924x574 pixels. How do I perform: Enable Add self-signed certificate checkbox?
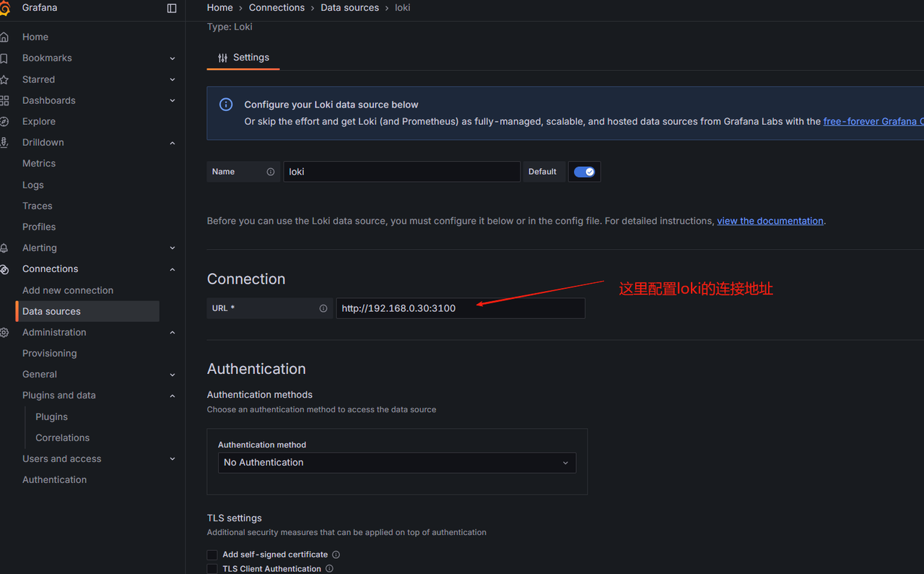[x=212, y=555]
